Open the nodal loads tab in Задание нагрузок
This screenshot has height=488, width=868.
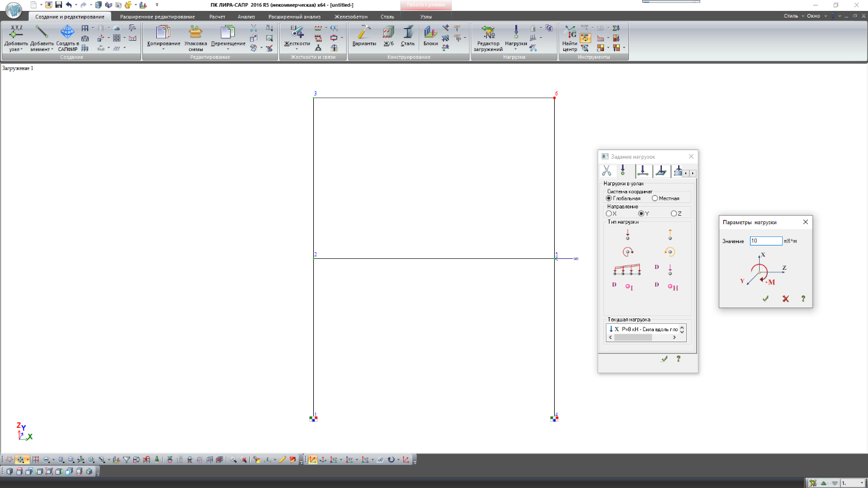(623, 171)
